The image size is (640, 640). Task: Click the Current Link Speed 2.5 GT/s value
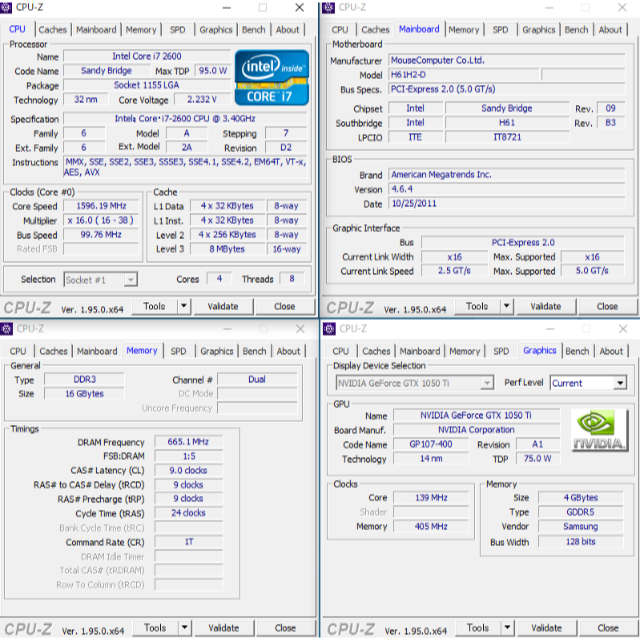tap(454, 271)
